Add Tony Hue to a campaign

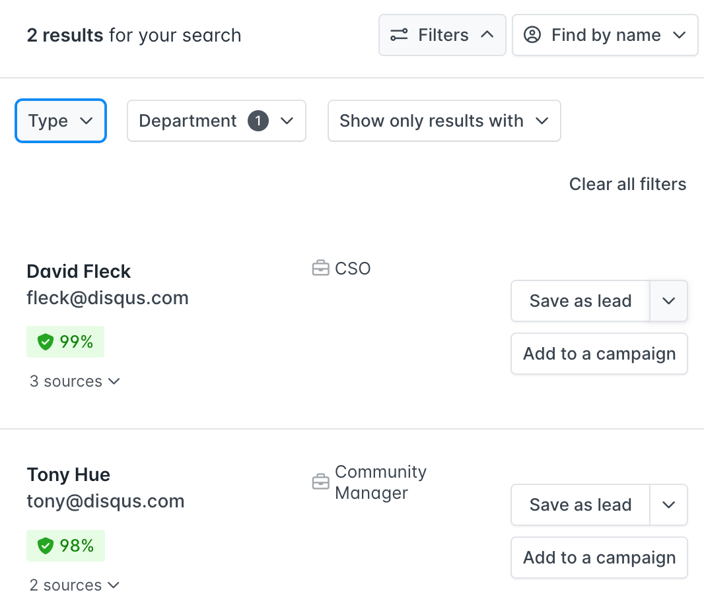[x=599, y=558]
